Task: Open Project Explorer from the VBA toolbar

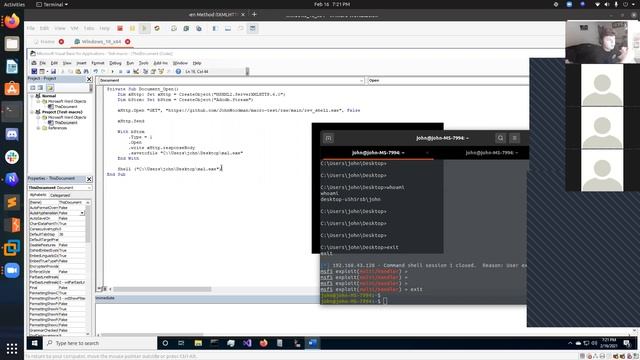Action: coord(145,71)
